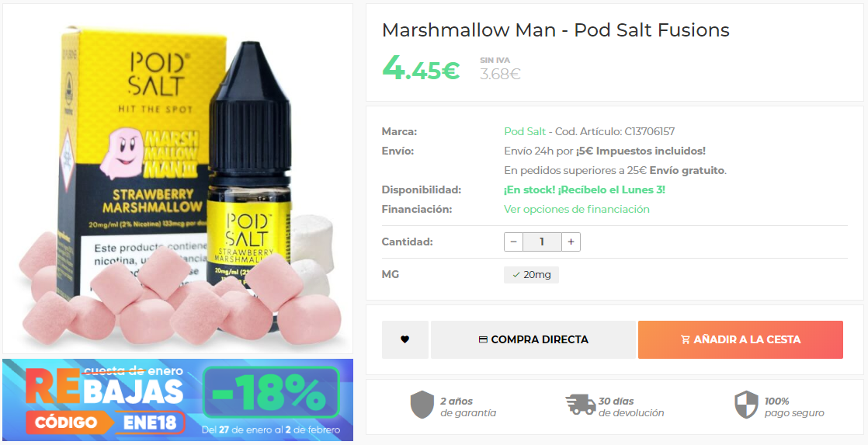Click the COMPRA DIRECTA button

[x=533, y=339]
